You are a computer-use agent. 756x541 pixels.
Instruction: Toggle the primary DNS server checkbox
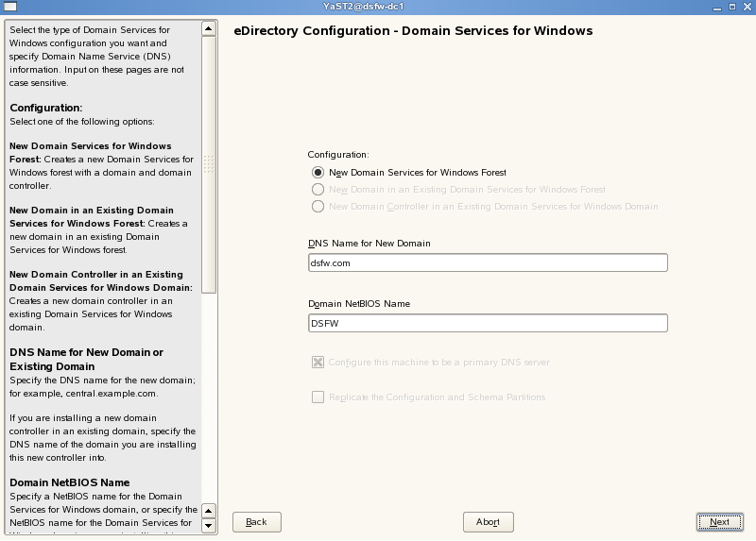318,362
